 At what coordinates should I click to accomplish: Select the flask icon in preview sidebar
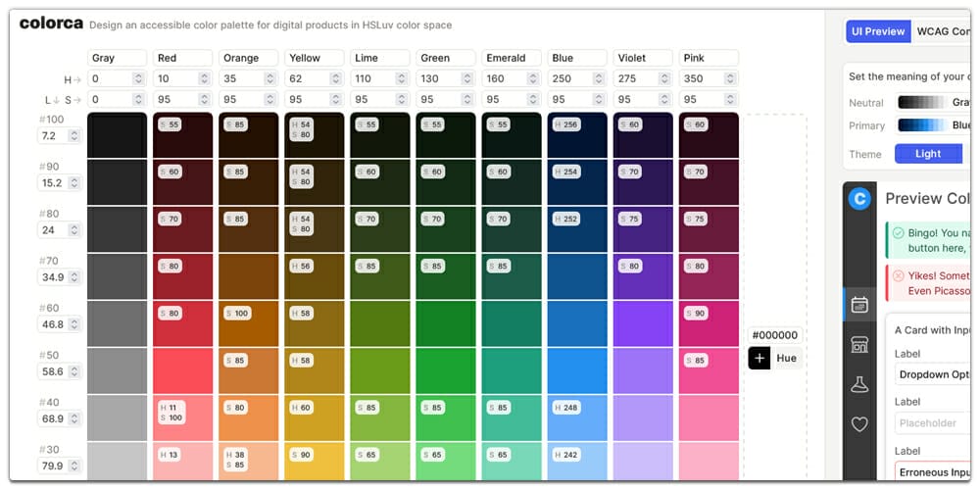(x=859, y=384)
